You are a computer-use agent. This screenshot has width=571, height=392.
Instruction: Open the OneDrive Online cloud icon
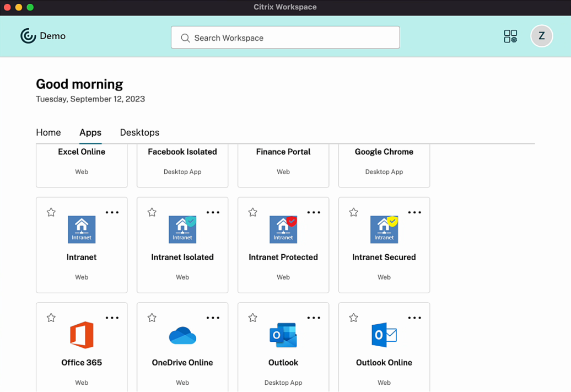click(x=182, y=335)
